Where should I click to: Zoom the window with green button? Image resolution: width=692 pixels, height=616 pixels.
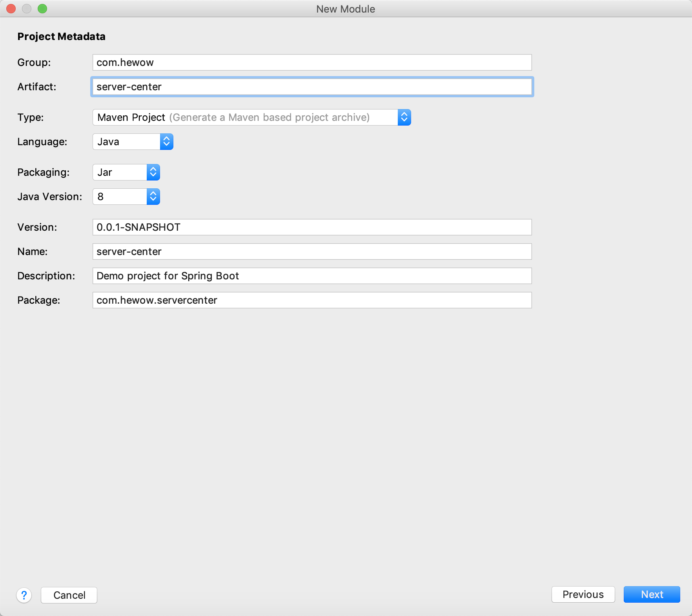tap(42, 9)
